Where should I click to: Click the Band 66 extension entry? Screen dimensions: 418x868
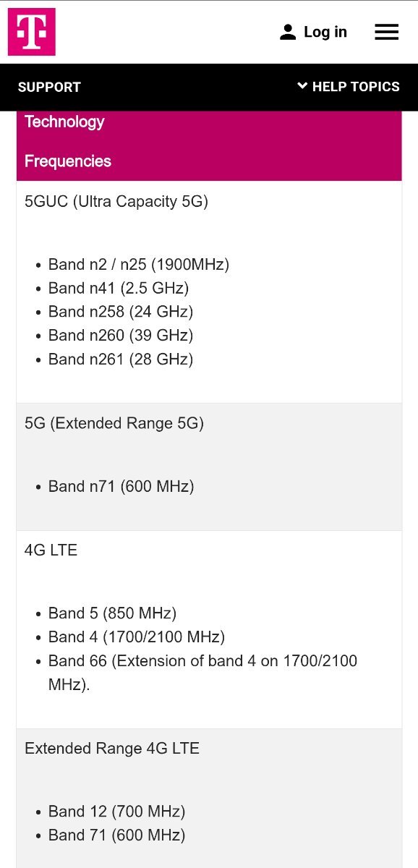point(202,673)
